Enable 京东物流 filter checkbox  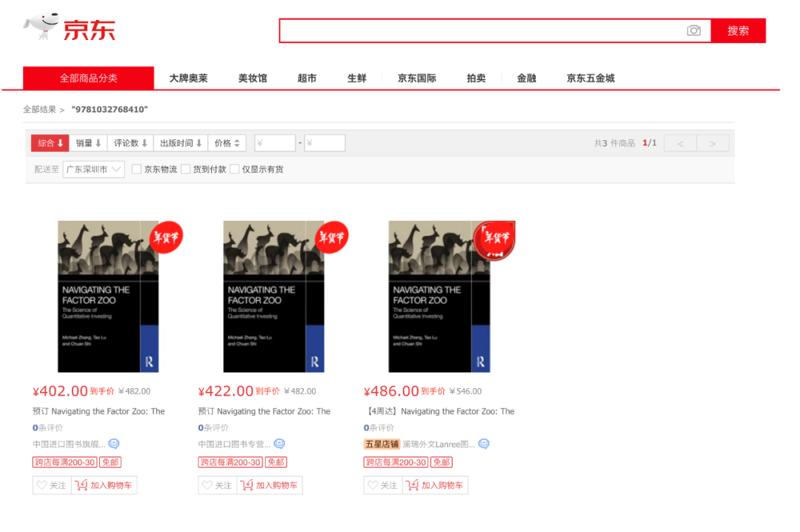coord(136,169)
